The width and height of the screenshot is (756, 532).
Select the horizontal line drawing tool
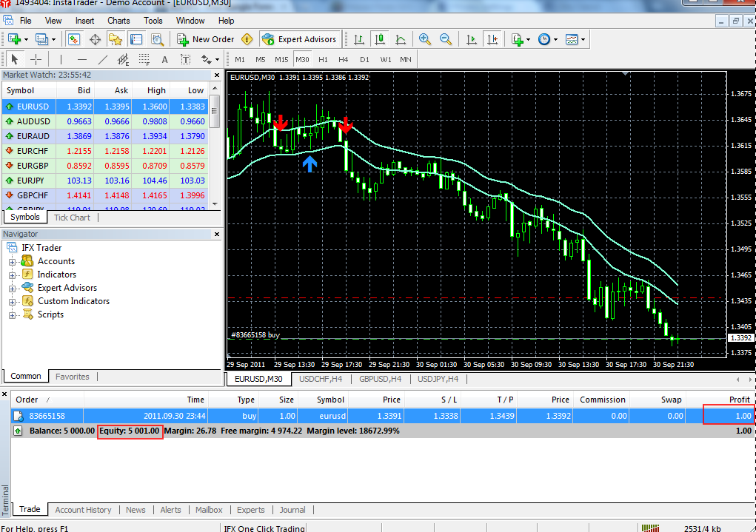pyautogui.click(x=82, y=60)
